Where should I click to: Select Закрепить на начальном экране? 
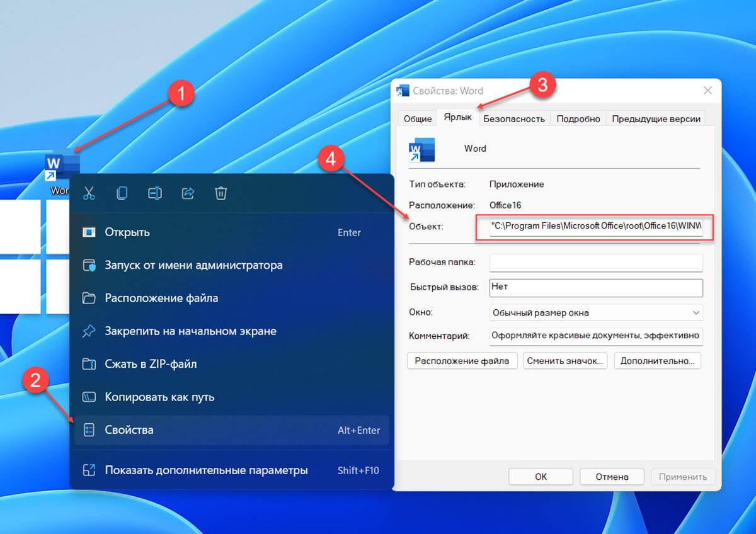(x=231, y=331)
